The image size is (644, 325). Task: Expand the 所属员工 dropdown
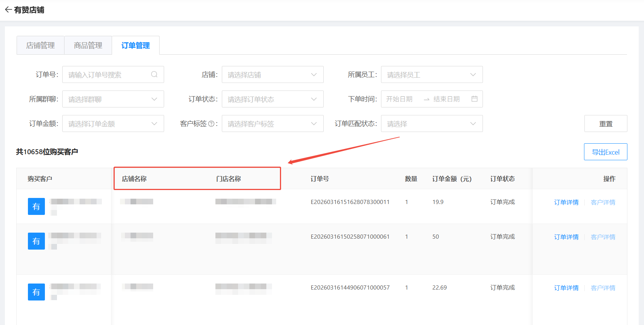point(432,75)
